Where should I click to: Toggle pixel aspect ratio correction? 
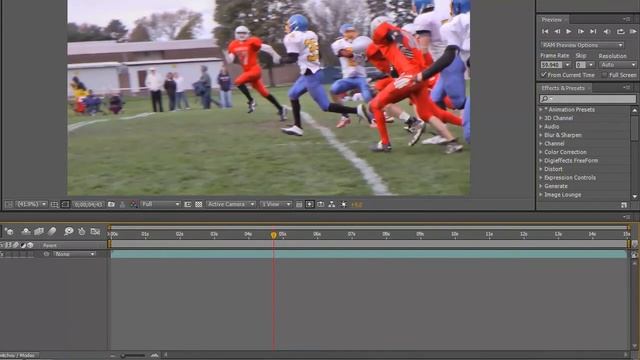tap(299, 204)
